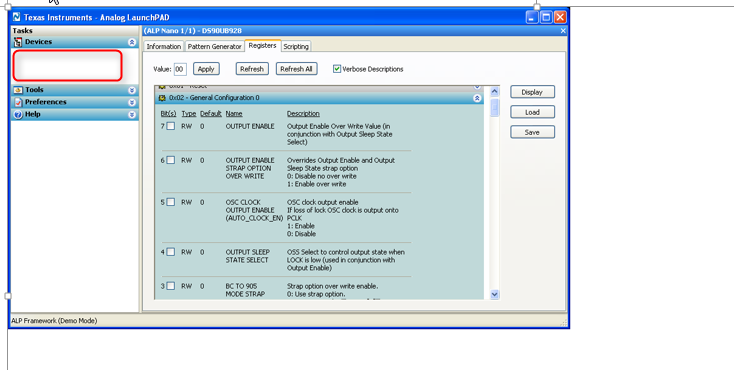
Task: Expand the Help section
Action: (132, 114)
